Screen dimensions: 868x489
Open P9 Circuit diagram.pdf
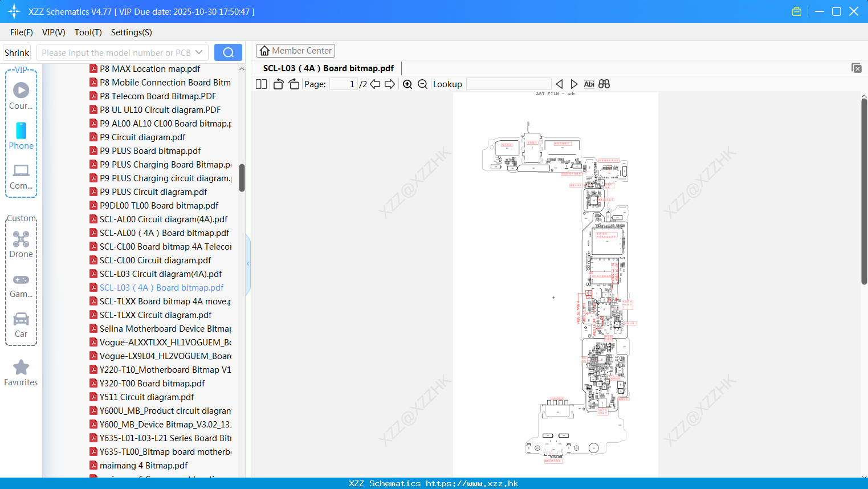tap(142, 137)
